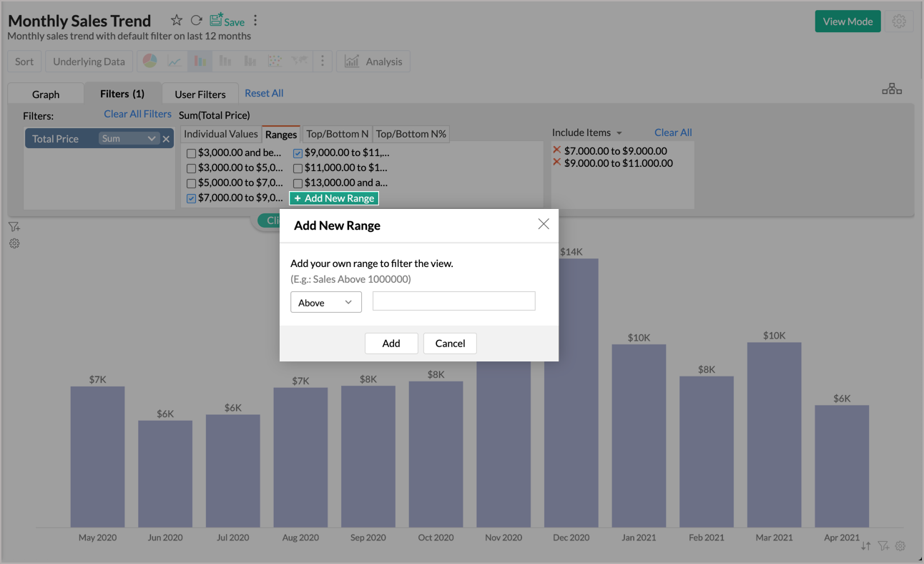Viewport: 924px width, 564px height.
Task: Star the Monthly Sales Trend report as favorite
Action: (176, 20)
